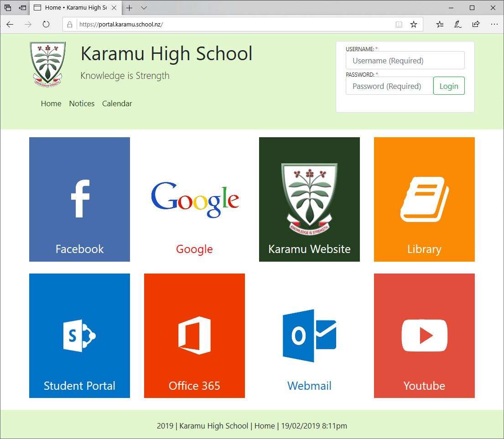
Task: Select the Home • Karamu High School browser tab
Action: (x=76, y=8)
